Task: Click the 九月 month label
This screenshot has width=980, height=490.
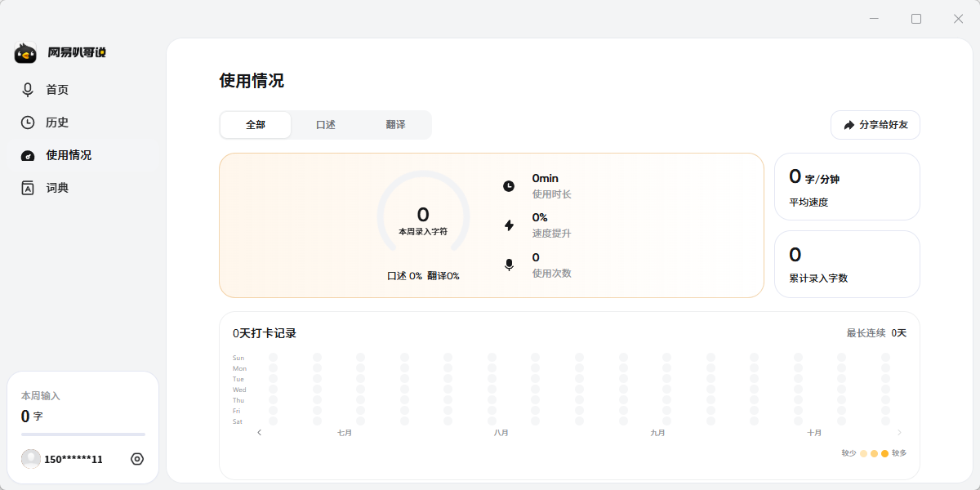Action: tap(657, 433)
